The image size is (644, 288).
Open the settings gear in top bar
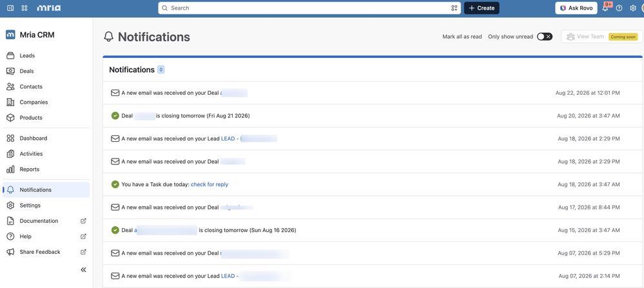[x=633, y=8]
